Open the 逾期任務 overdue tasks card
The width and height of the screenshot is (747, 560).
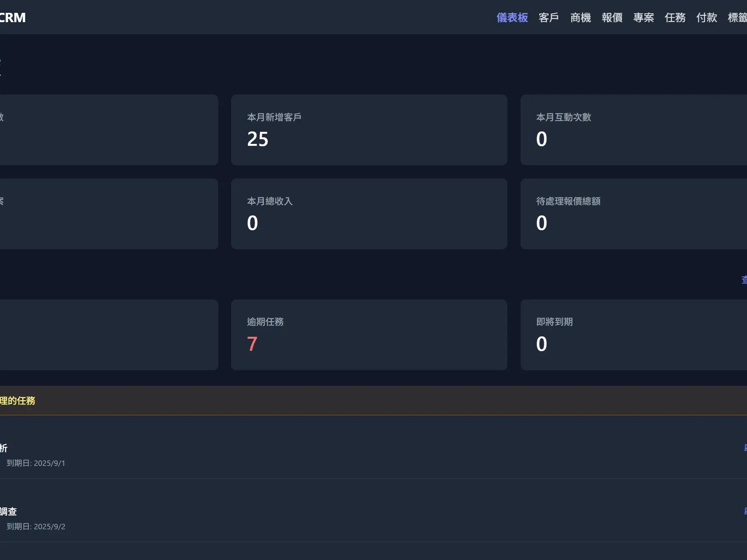coord(369,334)
